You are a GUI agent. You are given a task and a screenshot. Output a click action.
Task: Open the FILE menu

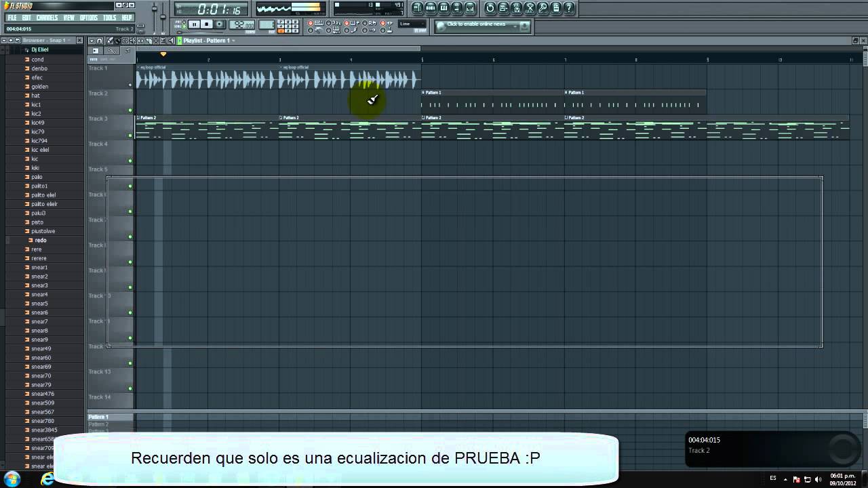(x=12, y=18)
